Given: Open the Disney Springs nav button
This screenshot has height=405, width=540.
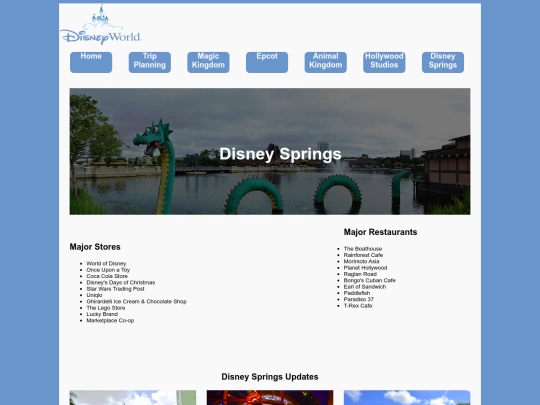Looking at the screenshot, I should [443, 62].
